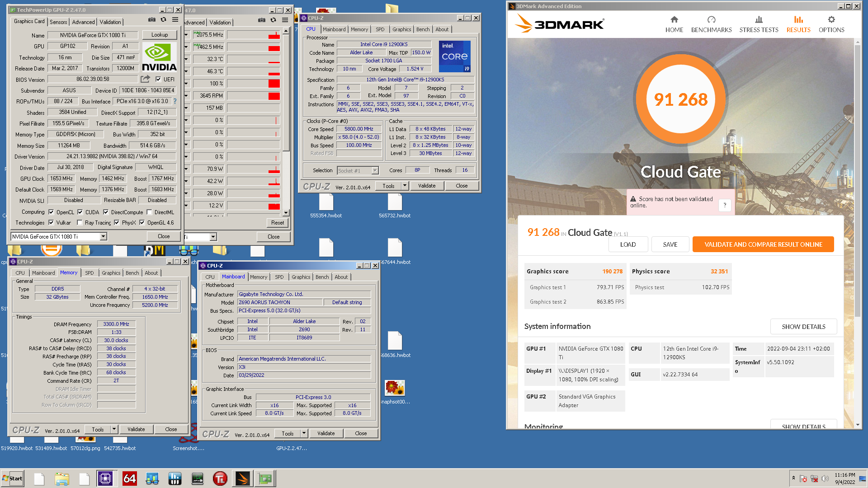Screen dimensions: 868x488
Task: Open the 565732.hwbot desktop file
Action: [395, 206]
